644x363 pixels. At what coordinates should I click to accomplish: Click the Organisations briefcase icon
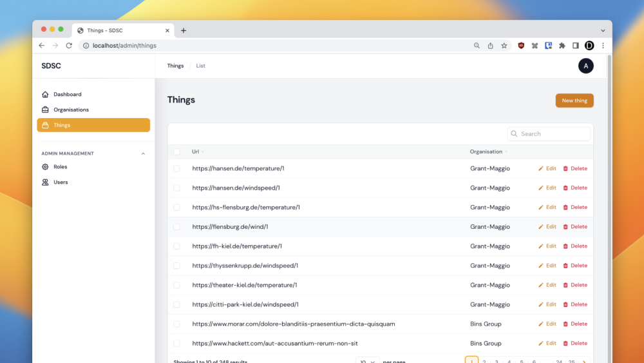45,110
